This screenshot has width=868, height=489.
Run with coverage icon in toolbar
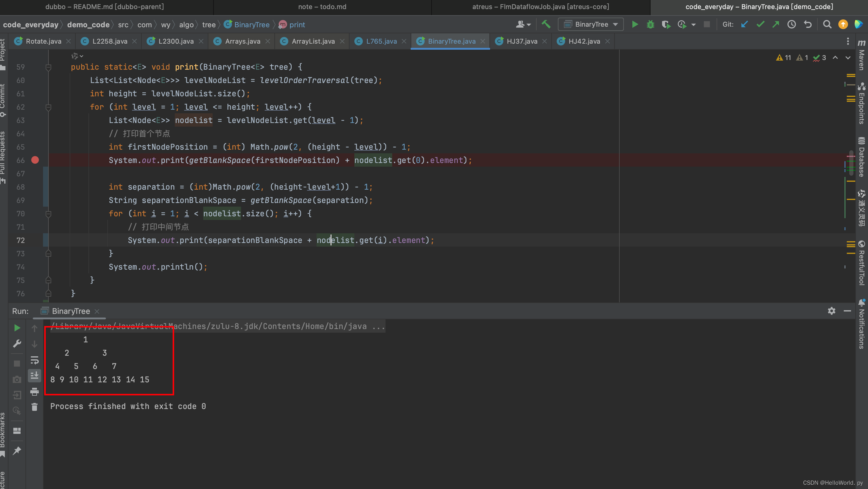click(666, 24)
